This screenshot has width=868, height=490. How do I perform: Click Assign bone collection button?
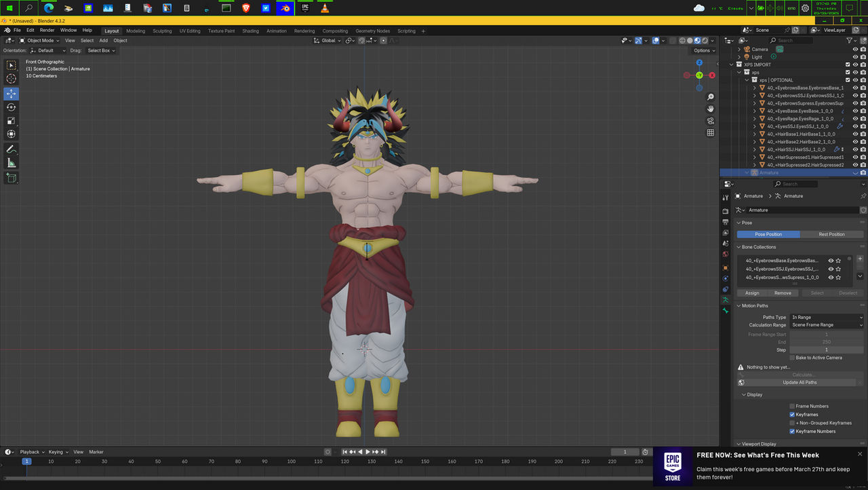click(752, 293)
